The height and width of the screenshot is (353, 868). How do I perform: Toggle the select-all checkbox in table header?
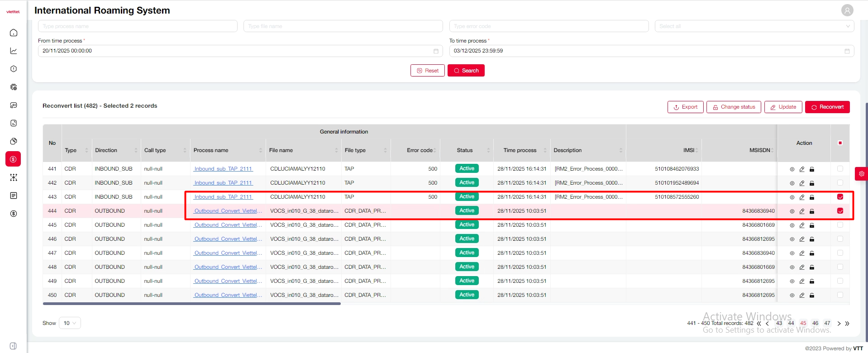click(840, 143)
